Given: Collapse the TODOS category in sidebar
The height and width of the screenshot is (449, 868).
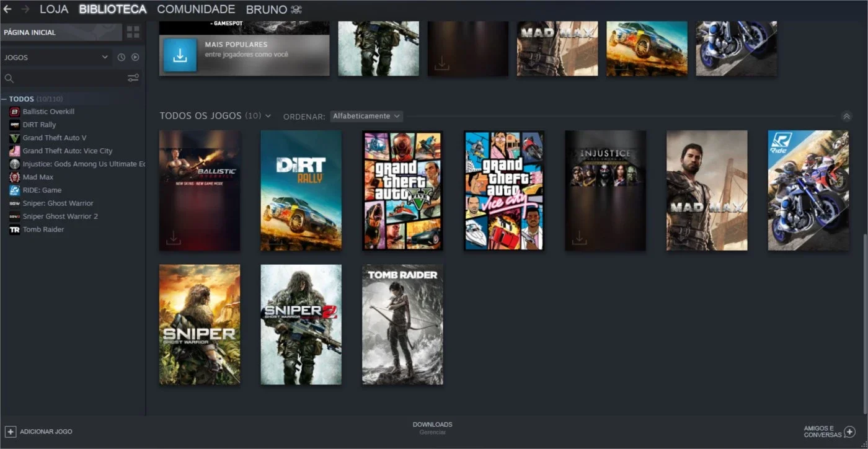Looking at the screenshot, I should 4,99.
